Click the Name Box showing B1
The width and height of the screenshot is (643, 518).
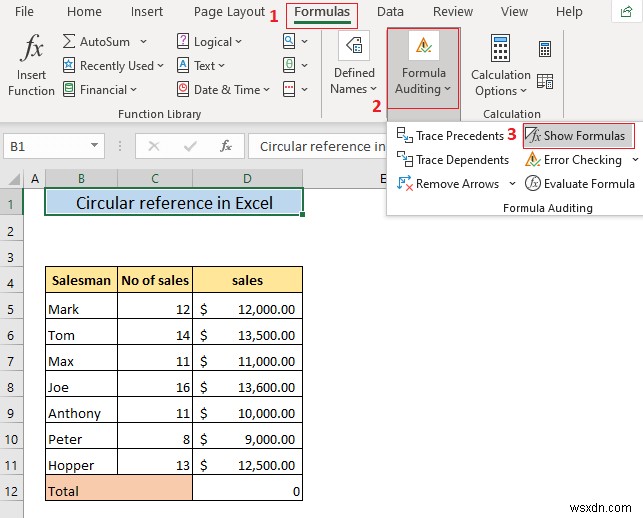pos(53,146)
